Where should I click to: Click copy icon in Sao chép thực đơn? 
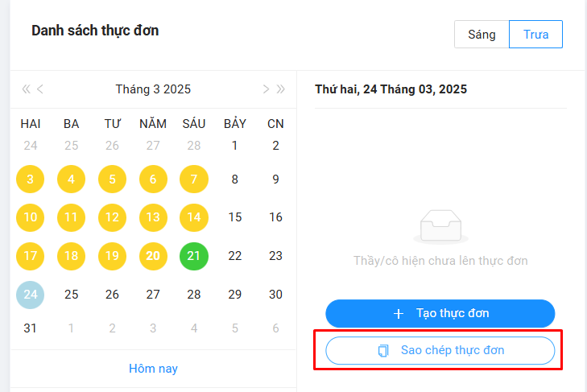tap(383, 351)
